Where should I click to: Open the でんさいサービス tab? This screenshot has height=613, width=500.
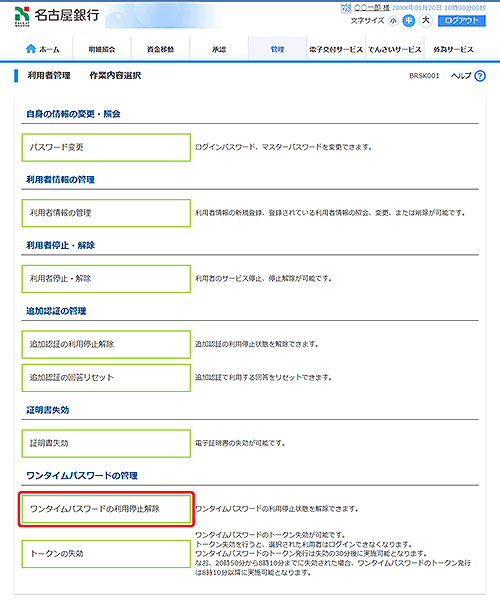click(395, 49)
